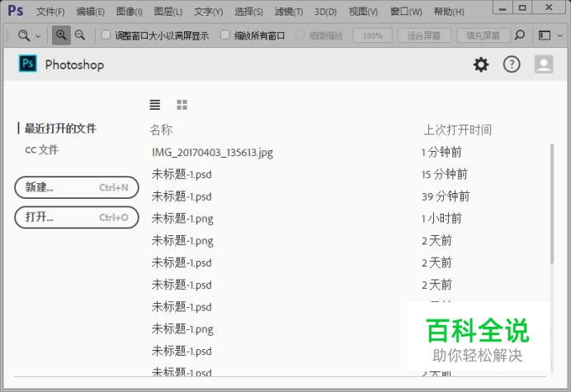Open the settings gear in start screen

pos(481,65)
